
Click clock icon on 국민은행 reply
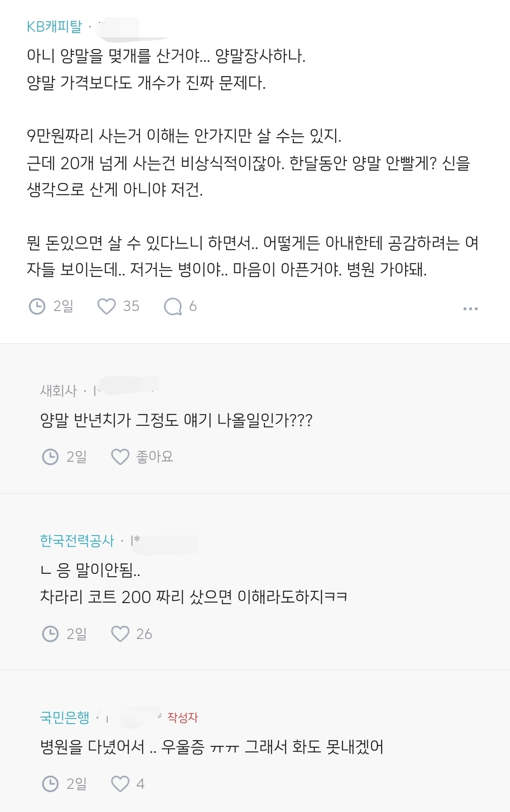[x=51, y=784]
